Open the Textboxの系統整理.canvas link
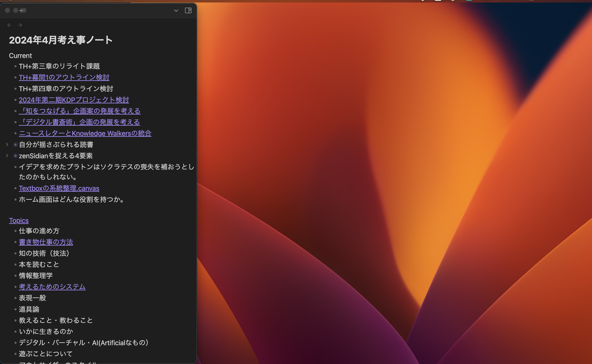Screen dimensions: 592x364 [59, 188]
